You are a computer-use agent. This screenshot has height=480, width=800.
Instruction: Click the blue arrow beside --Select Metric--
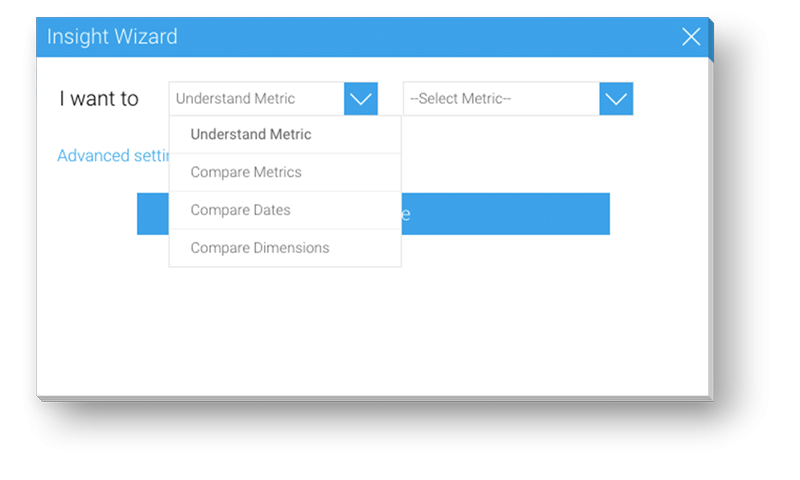click(616, 99)
